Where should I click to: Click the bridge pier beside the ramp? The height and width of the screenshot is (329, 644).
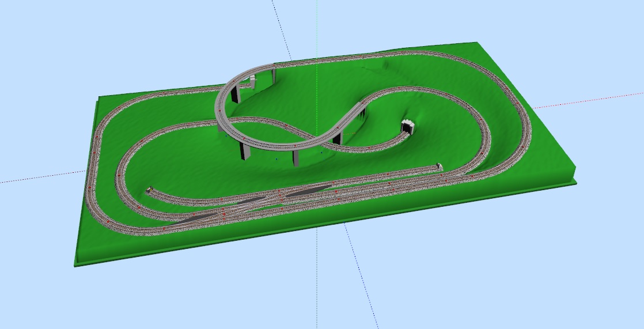coord(338,137)
